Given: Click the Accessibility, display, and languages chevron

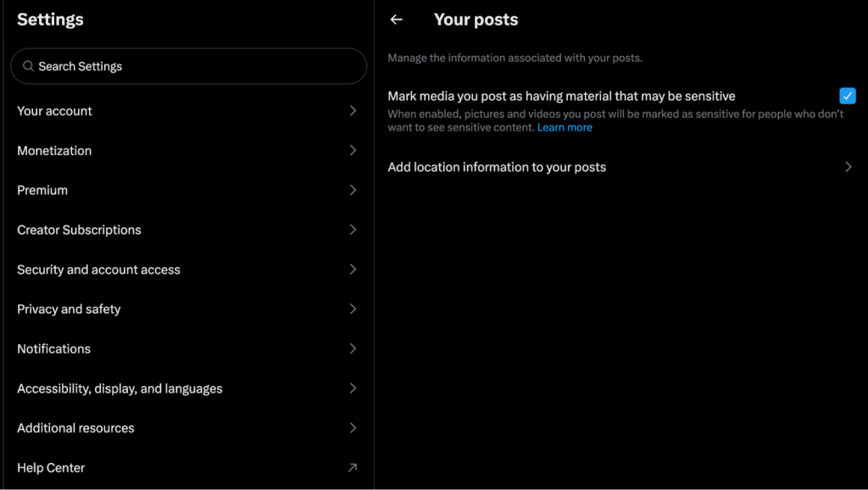Looking at the screenshot, I should [x=353, y=388].
